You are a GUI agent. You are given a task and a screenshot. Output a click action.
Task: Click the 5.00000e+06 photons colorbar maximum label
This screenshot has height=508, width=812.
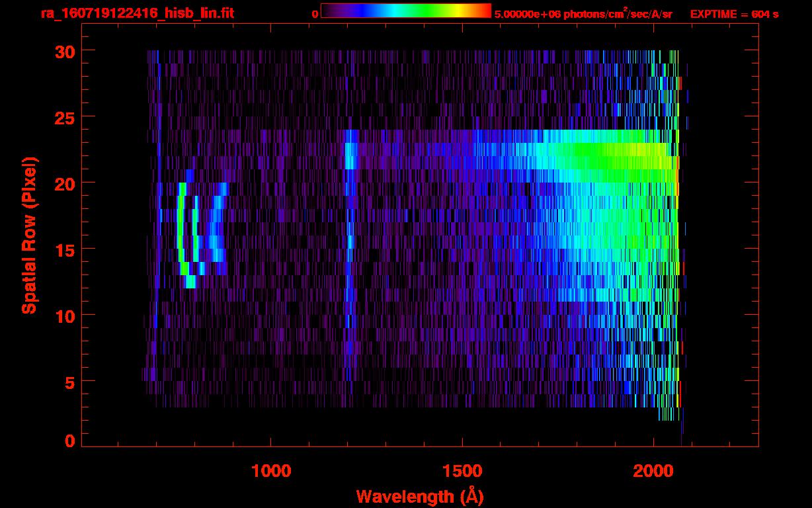[x=583, y=14]
